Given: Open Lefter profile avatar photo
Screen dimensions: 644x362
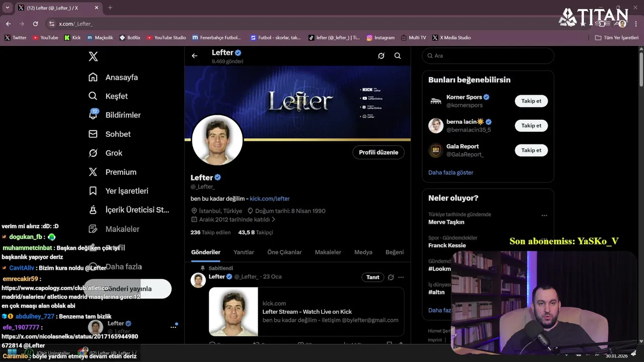Looking at the screenshot, I should point(217,140).
